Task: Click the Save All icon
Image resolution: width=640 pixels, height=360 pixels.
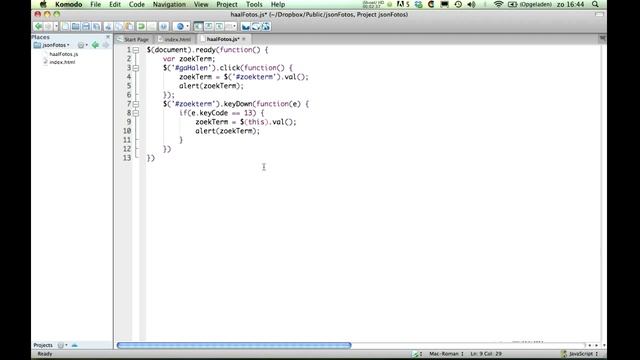Action: 96,27
